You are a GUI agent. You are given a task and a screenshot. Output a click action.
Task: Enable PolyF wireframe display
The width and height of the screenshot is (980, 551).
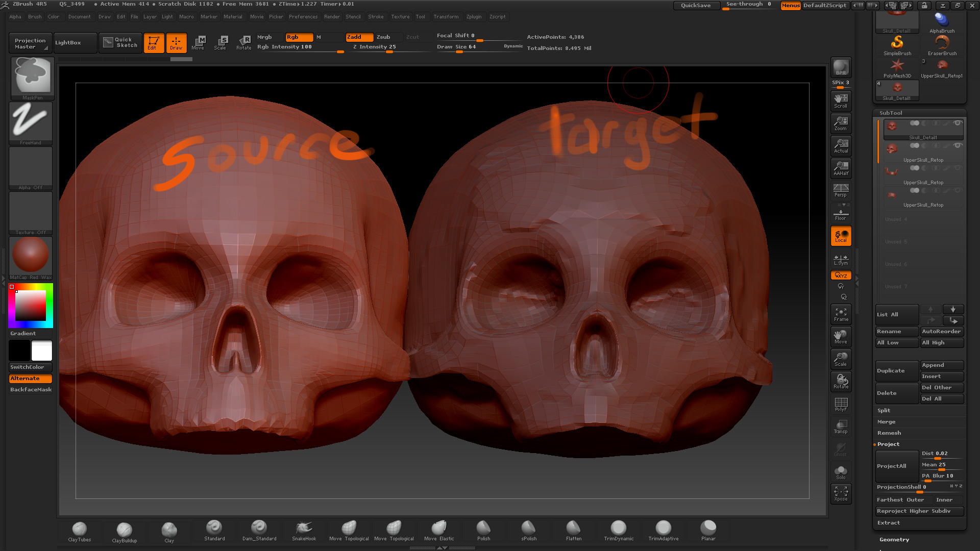pos(841,405)
